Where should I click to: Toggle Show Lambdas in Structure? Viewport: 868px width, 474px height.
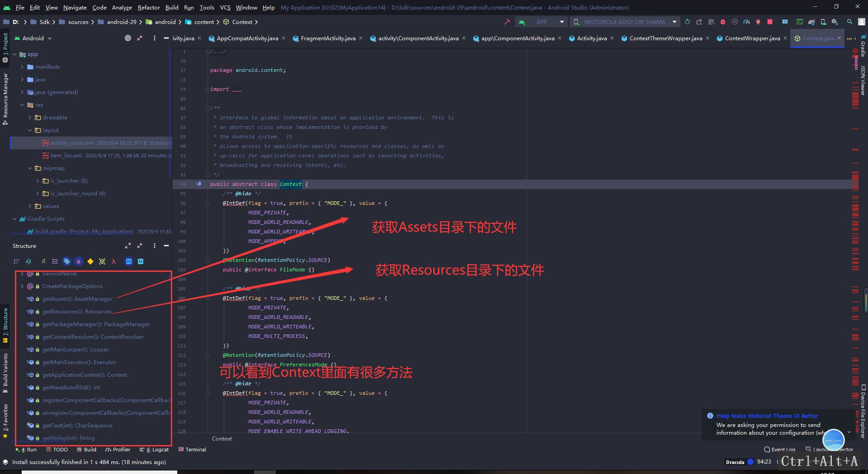click(x=114, y=261)
